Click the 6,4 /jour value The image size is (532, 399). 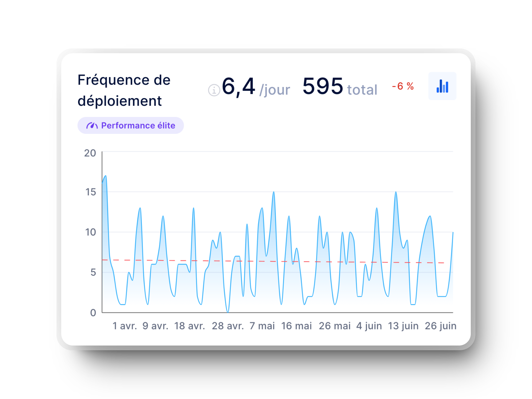point(256,87)
